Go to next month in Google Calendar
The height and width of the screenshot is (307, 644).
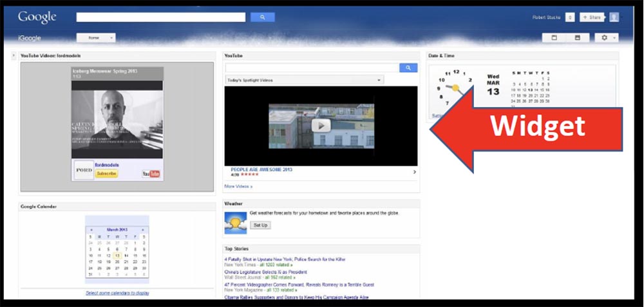143,230
